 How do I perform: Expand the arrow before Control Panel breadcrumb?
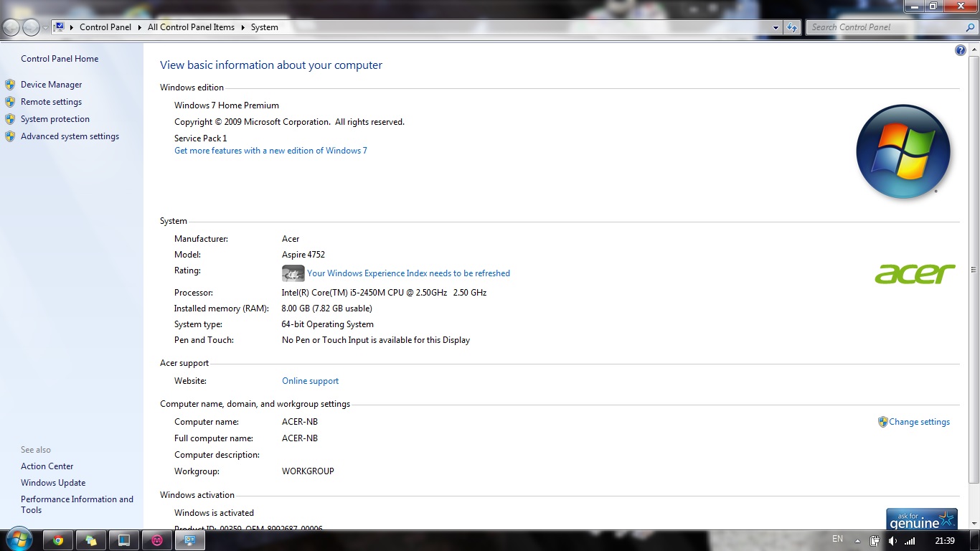tap(72, 27)
